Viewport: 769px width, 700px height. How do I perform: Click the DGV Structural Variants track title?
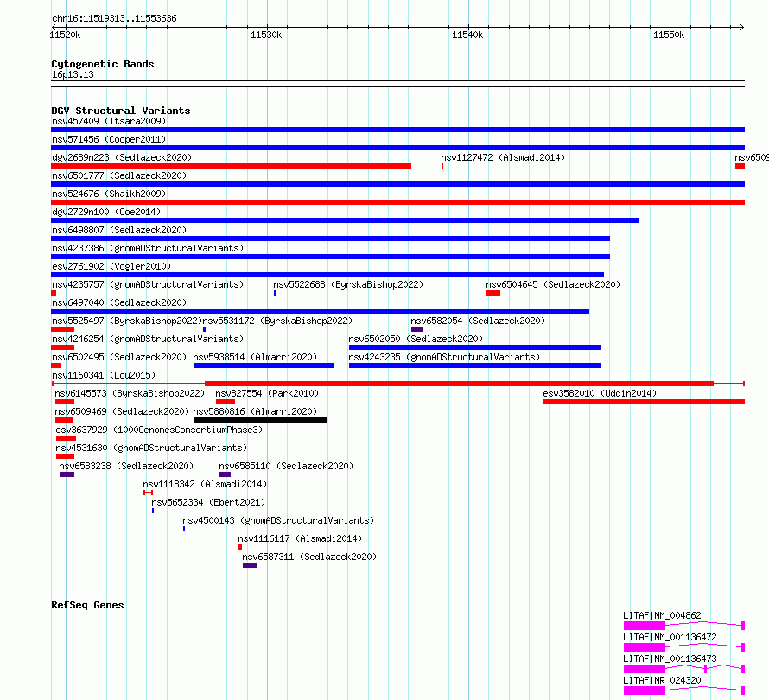click(121, 111)
